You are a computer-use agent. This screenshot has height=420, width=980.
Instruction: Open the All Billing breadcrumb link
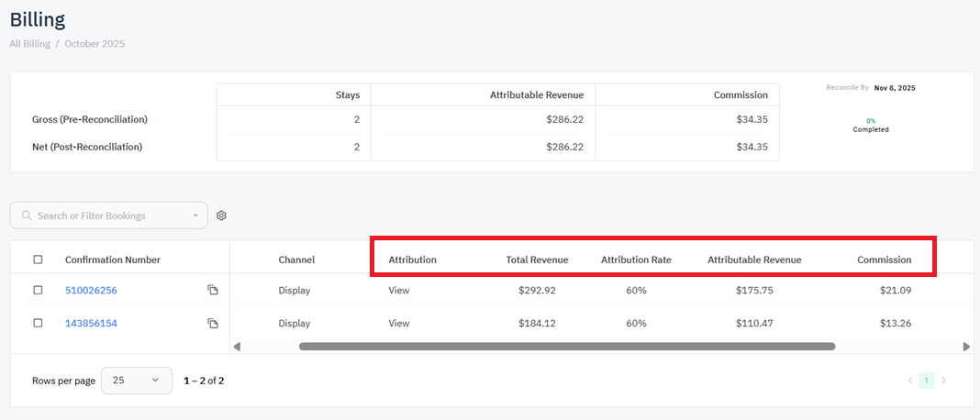tap(29, 44)
